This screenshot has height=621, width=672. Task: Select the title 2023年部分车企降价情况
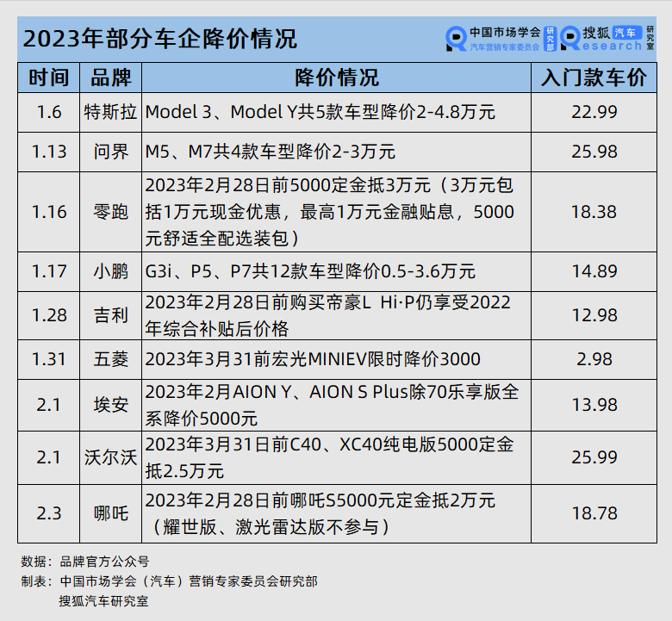pyautogui.click(x=159, y=39)
